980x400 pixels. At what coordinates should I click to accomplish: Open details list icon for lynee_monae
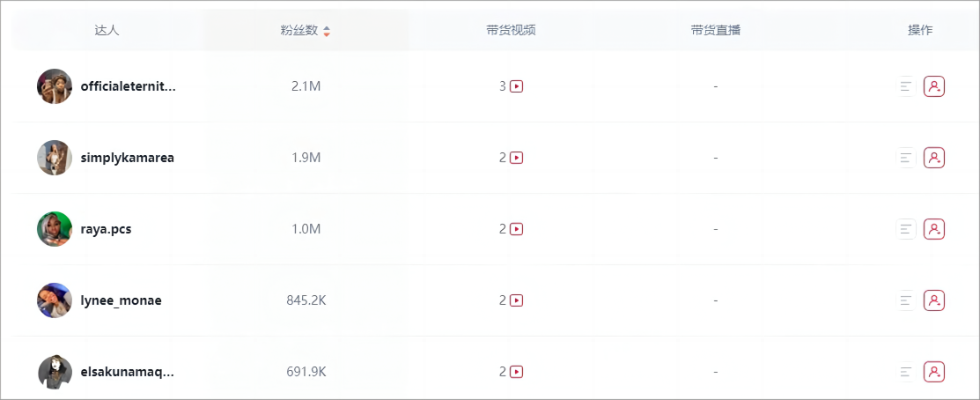(x=905, y=300)
